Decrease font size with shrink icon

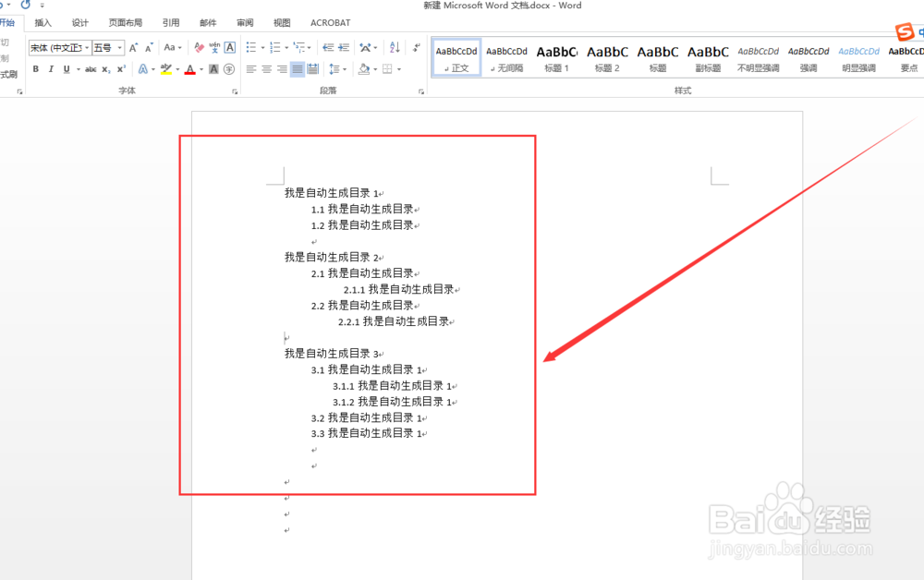[x=149, y=47]
